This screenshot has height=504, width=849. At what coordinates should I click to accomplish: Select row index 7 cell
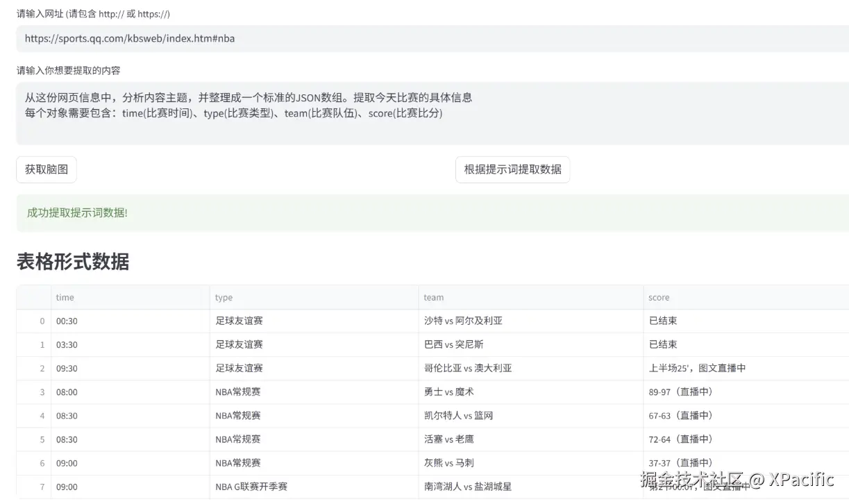coord(34,486)
